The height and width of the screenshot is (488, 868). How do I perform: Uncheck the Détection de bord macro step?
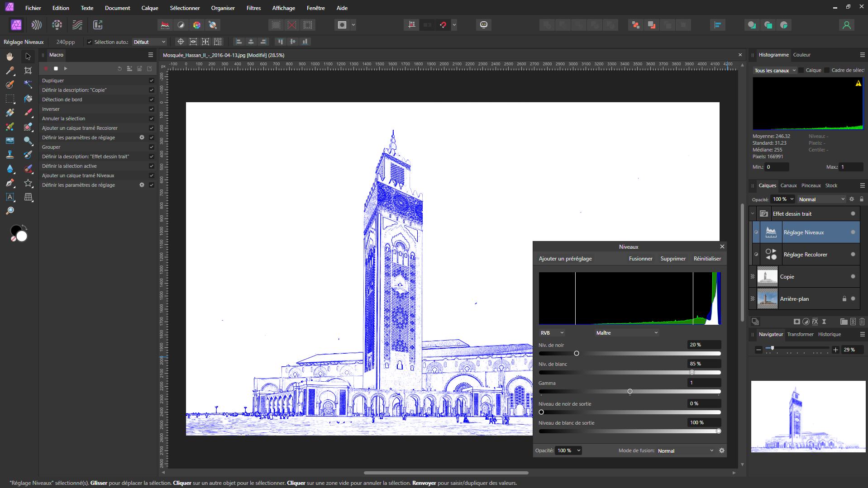[x=152, y=99]
